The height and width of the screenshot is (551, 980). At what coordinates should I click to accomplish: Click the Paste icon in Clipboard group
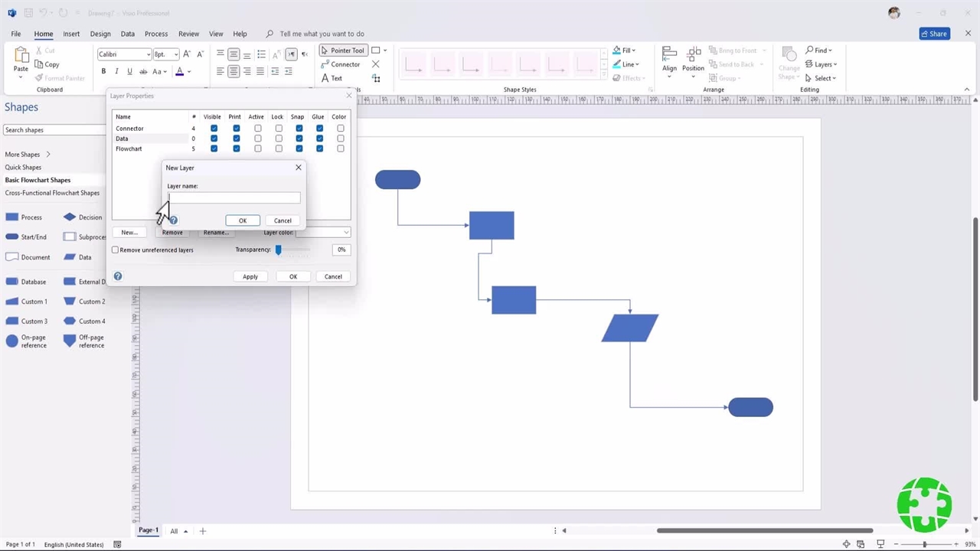point(21,58)
